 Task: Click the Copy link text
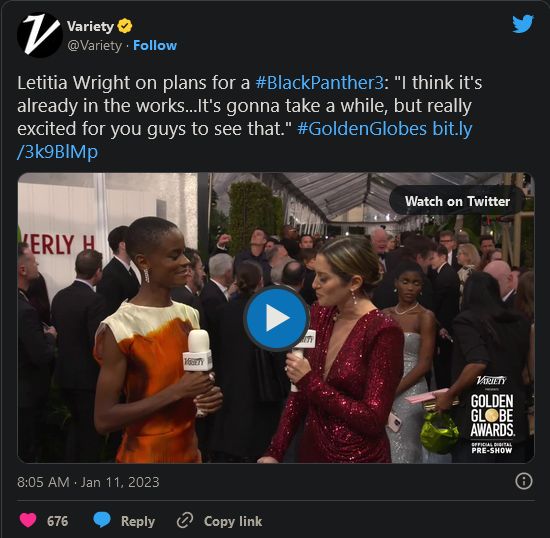pyautogui.click(x=233, y=521)
